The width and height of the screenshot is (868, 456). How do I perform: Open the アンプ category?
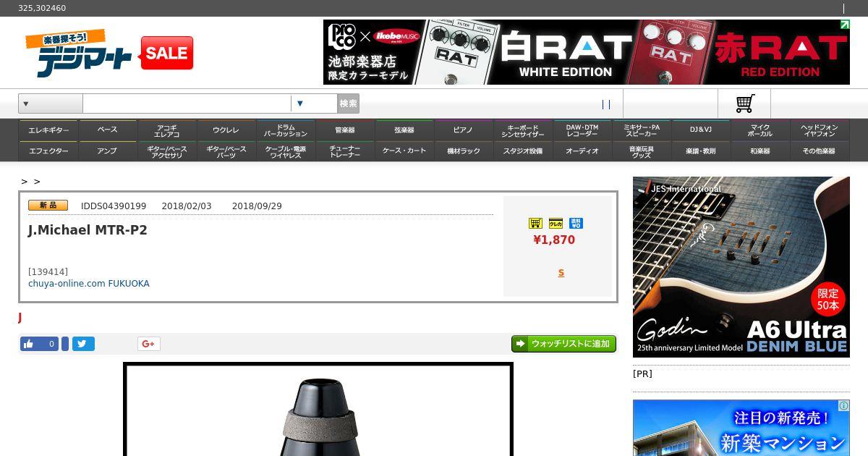point(107,151)
